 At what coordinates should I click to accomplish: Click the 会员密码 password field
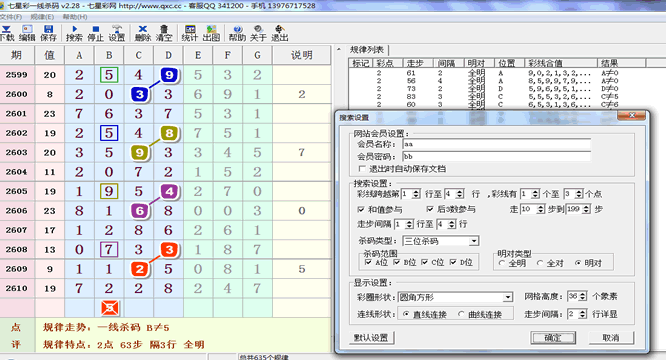497,157
